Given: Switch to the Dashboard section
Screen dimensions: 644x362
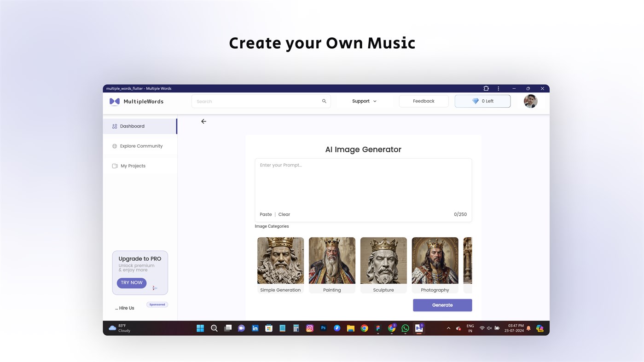Looking at the screenshot, I should click(132, 126).
